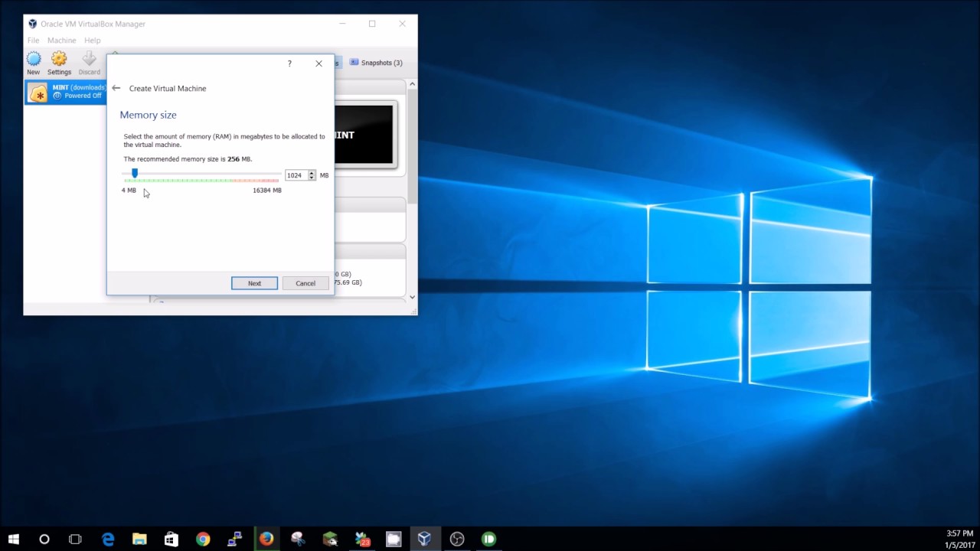Click the question mark help button in dialog
This screenshot has width=980, height=551.
click(289, 64)
